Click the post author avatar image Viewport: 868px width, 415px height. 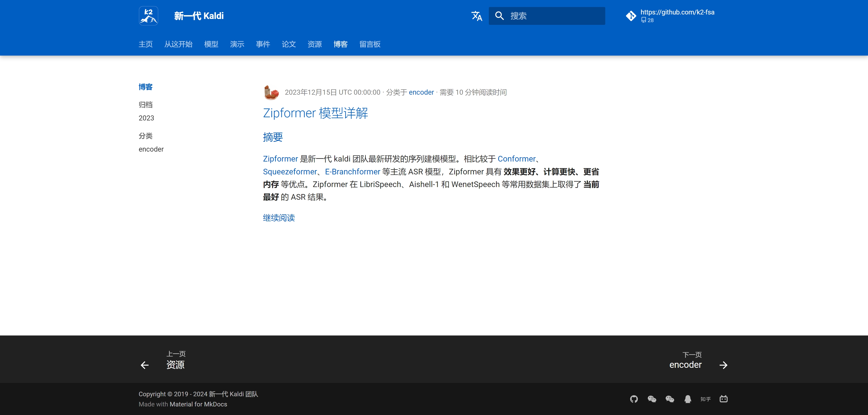pyautogui.click(x=271, y=92)
